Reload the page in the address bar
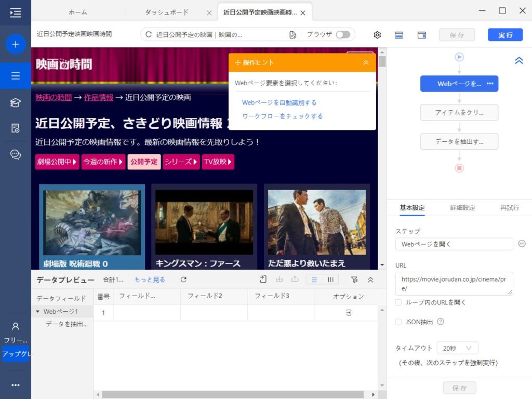The image size is (532, 399). pos(148,35)
